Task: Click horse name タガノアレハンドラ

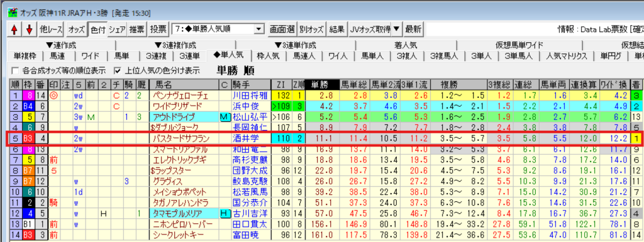Action: point(180,202)
